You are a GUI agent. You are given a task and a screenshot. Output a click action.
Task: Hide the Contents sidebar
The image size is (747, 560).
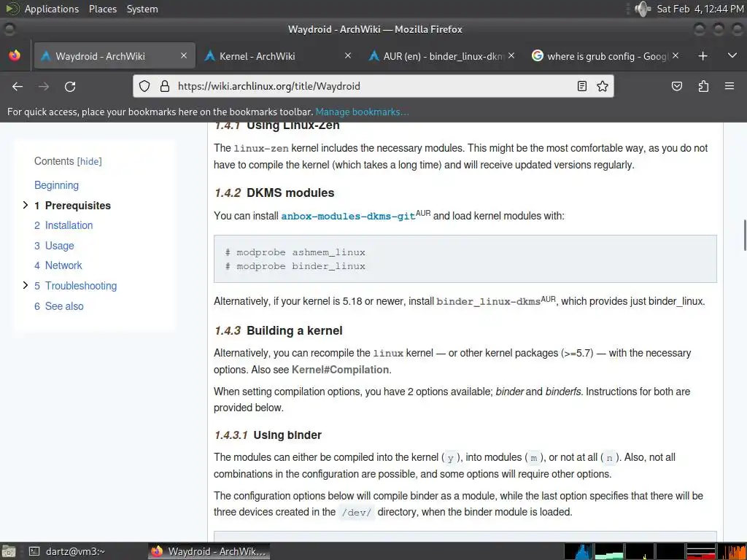tap(90, 161)
